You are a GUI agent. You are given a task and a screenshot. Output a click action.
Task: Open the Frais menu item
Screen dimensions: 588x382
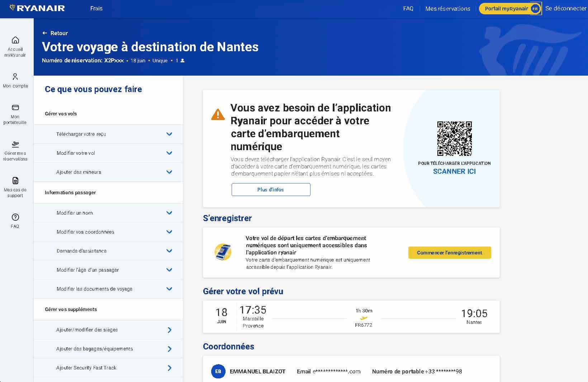pyautogui.click(x=96, y=8)
